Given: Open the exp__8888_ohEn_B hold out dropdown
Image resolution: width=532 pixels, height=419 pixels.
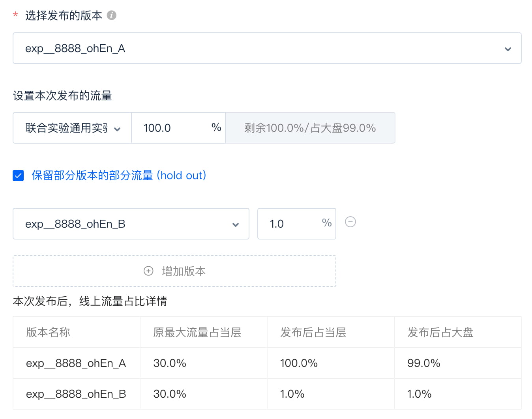Looking at the screenshot, I should pos(131,224).
